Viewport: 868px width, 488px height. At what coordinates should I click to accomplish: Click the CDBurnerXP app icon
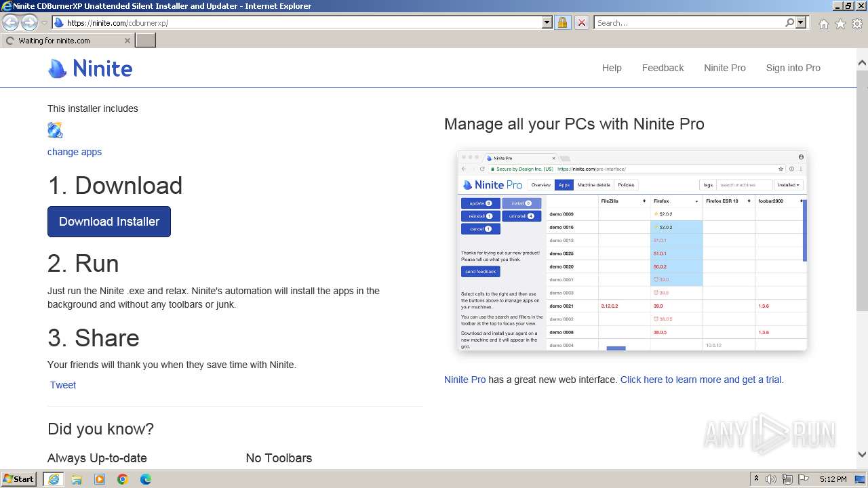[55, 130]
